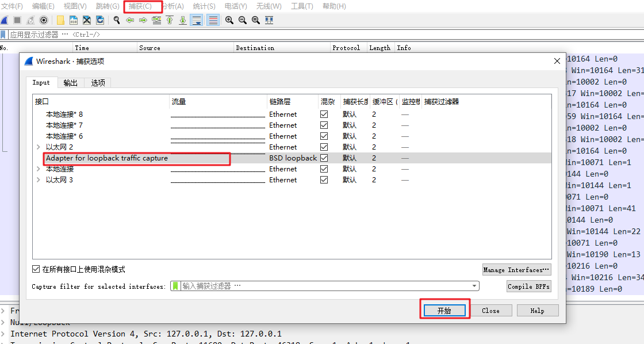Save the capture file from the toolbar

click(74, 20)
